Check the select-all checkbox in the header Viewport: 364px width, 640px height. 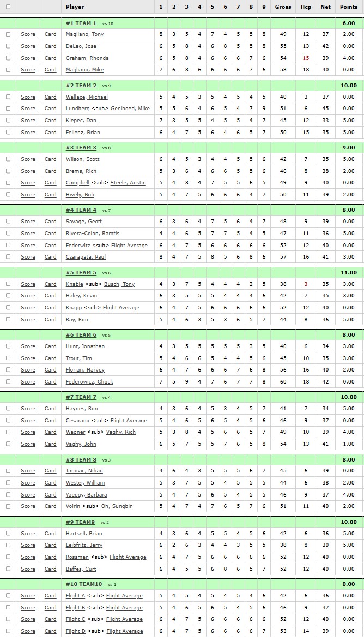click(8, 7)
